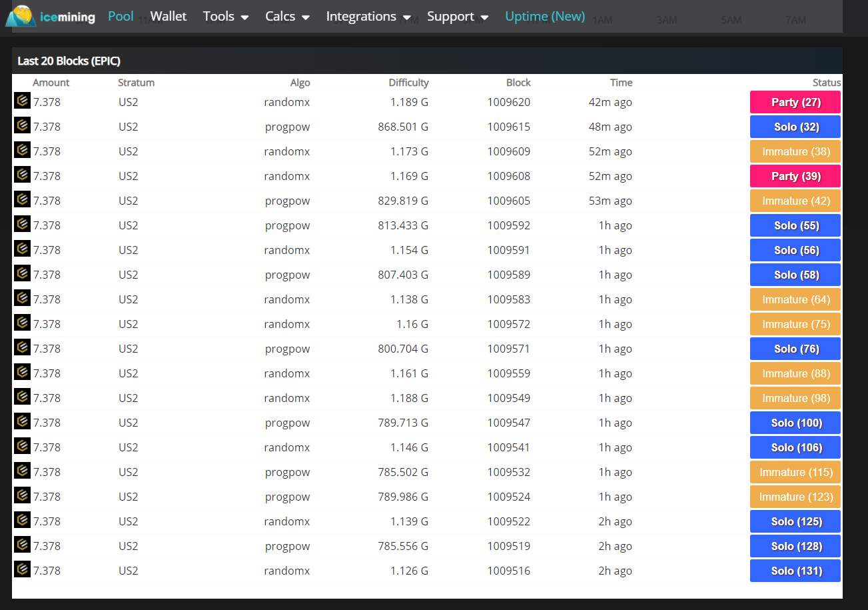The image size is (868, 610).
Task: Open the Wallet page
Action: [169, 16]
